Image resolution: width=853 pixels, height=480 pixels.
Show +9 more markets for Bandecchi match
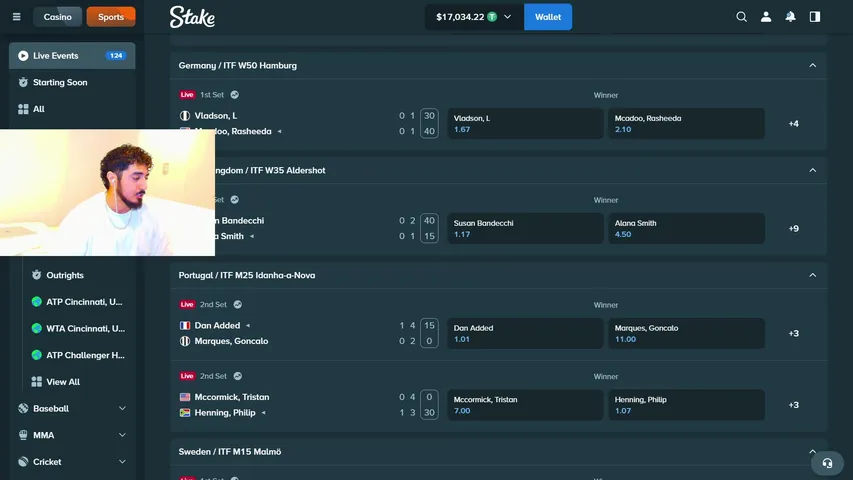(794, 229)
